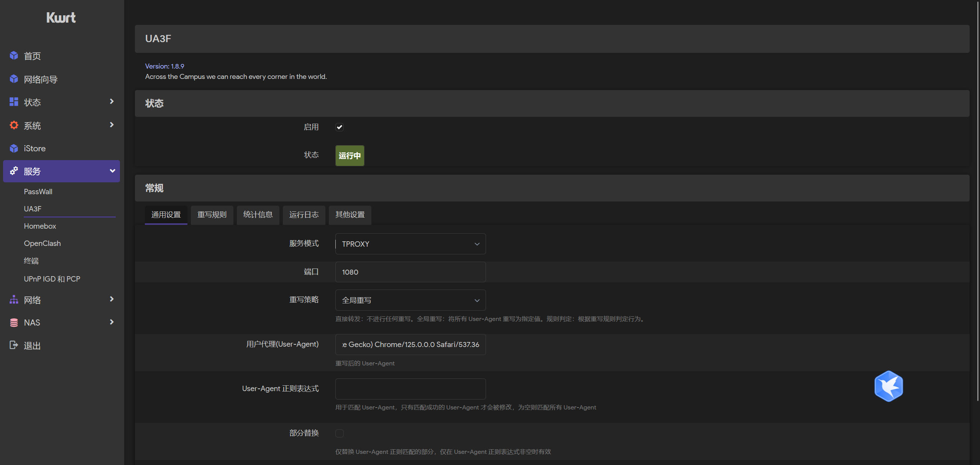The height and width of the screenshot is (465, 980).
Task: Click the home cube icon in sidebar
Action: click(x=14, y=56)
